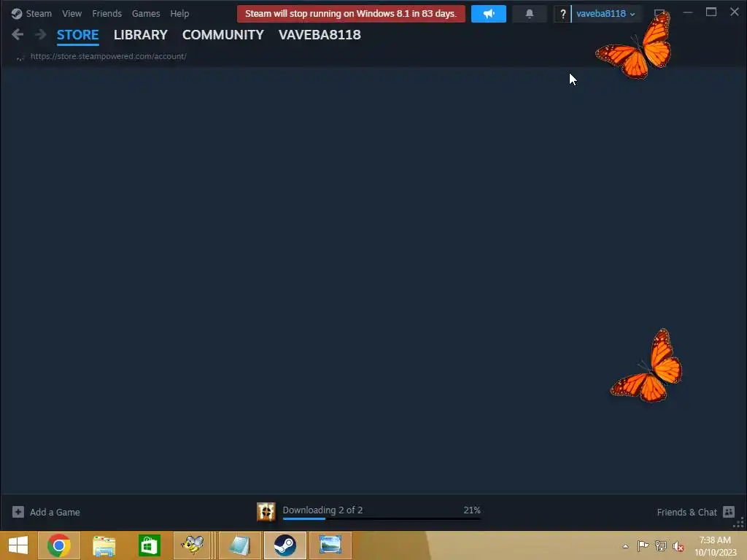Click the Windows 8.1 support warning banner

tap(351, 14)
